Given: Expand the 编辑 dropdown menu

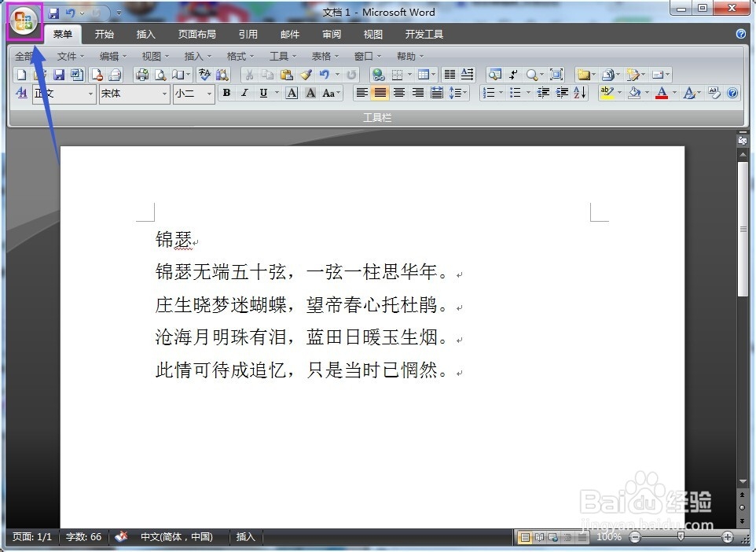Looking at the screenshot, I should [x=113, y=57].
